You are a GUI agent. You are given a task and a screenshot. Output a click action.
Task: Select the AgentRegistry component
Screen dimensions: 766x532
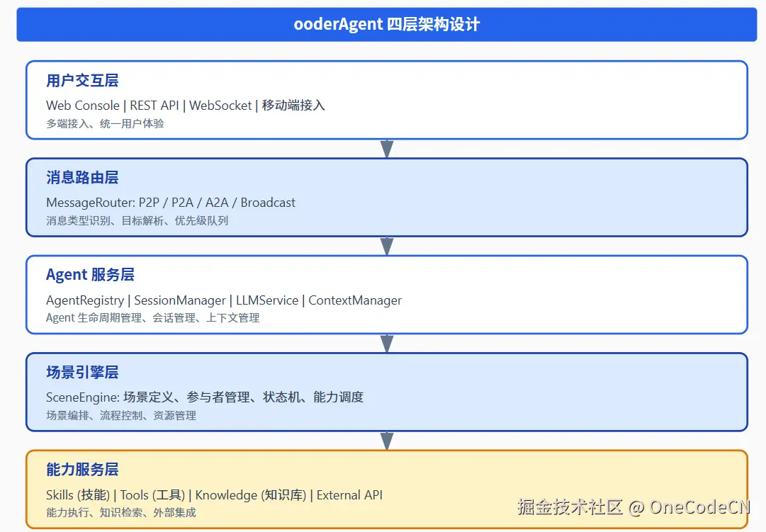coord(86,300)
